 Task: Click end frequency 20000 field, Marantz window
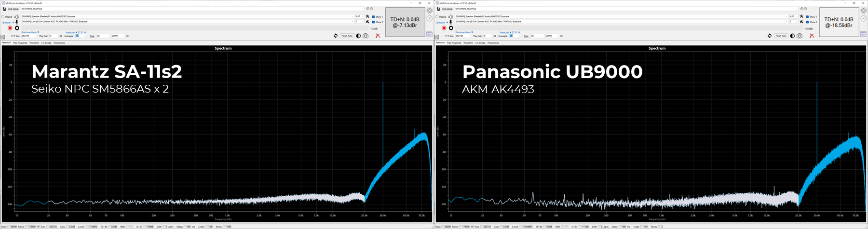(x=118, y=36)
